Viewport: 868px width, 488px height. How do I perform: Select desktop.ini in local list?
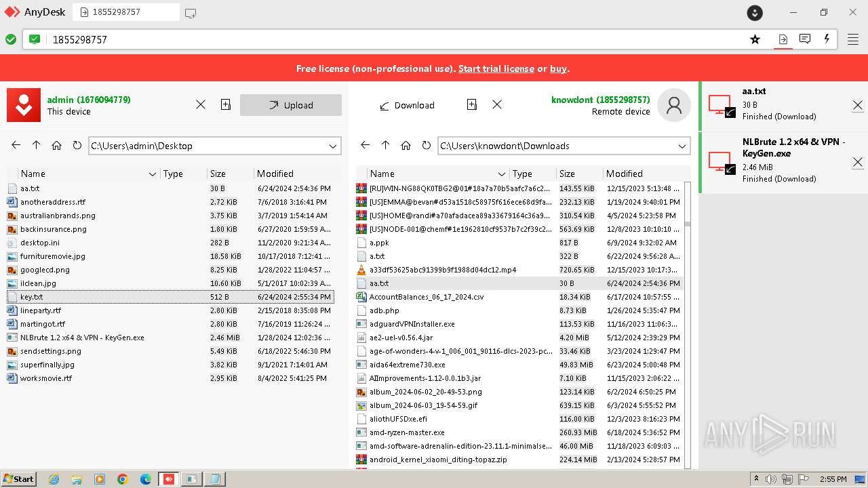(170, 243)
